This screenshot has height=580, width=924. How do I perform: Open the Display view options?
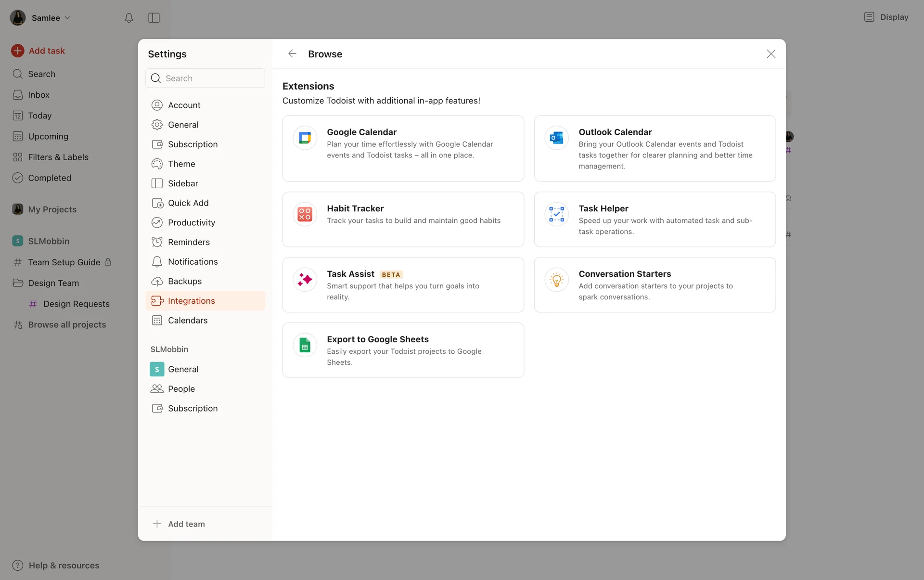pos(886,17)
